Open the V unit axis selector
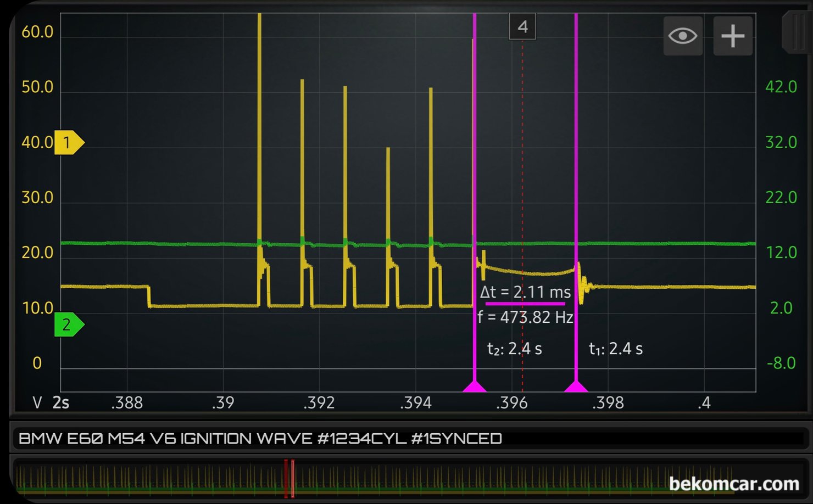The width and height of the screenshot is (813, 504). (x=37, y=403)
